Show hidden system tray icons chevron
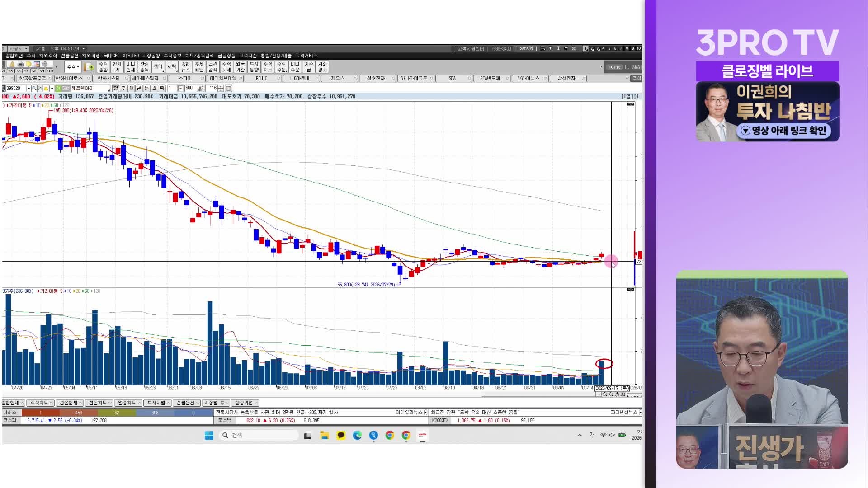868x488 pixels. (x=580, y=435)
